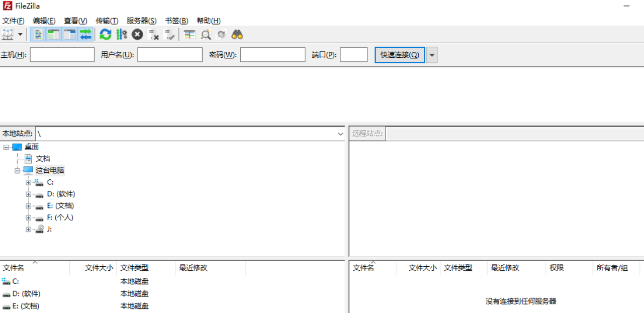Open the 传输(T) menu
The height and width of the screenshot is (313, 644).
(107, 21)
